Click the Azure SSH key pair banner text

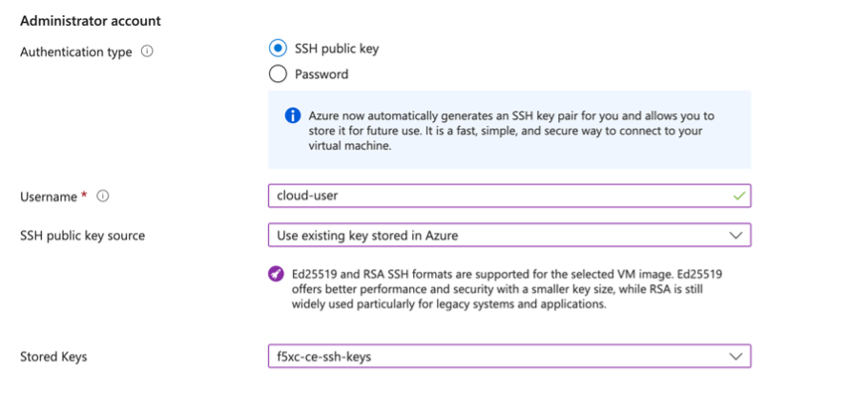(510, 131)
